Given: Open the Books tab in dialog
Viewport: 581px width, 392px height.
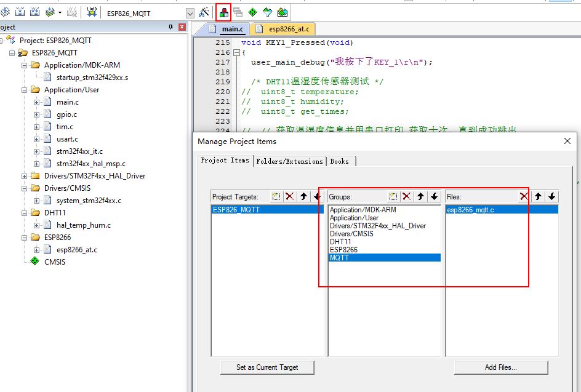Looking at the screenshot, I should pos(339,161).
